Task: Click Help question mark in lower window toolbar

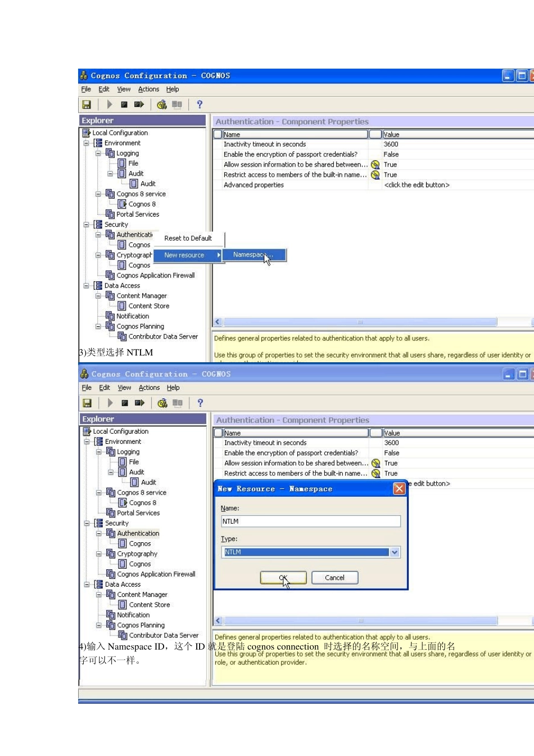Action: click(200, 403)
